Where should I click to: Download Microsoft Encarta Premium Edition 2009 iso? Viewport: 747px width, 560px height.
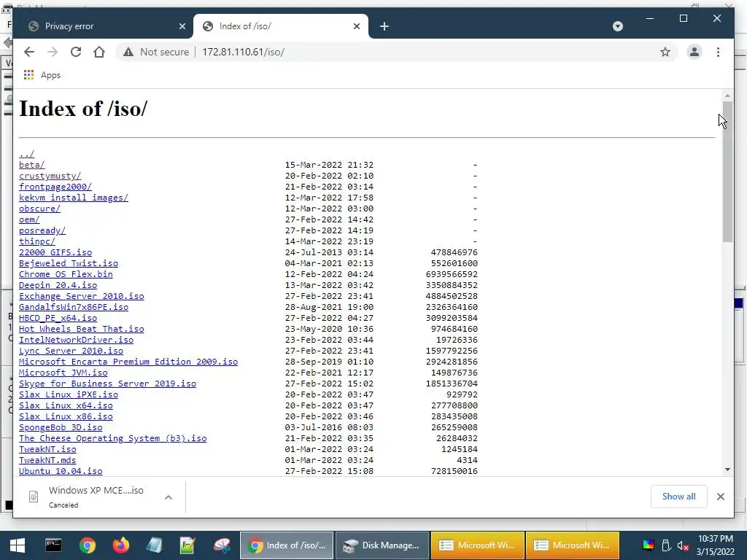(128, 362)
